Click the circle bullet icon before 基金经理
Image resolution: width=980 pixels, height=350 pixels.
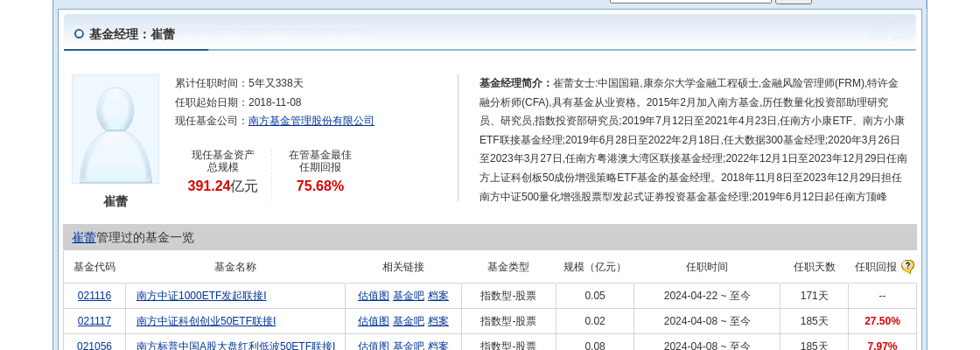pyautogui.click(x=79, y=34)
